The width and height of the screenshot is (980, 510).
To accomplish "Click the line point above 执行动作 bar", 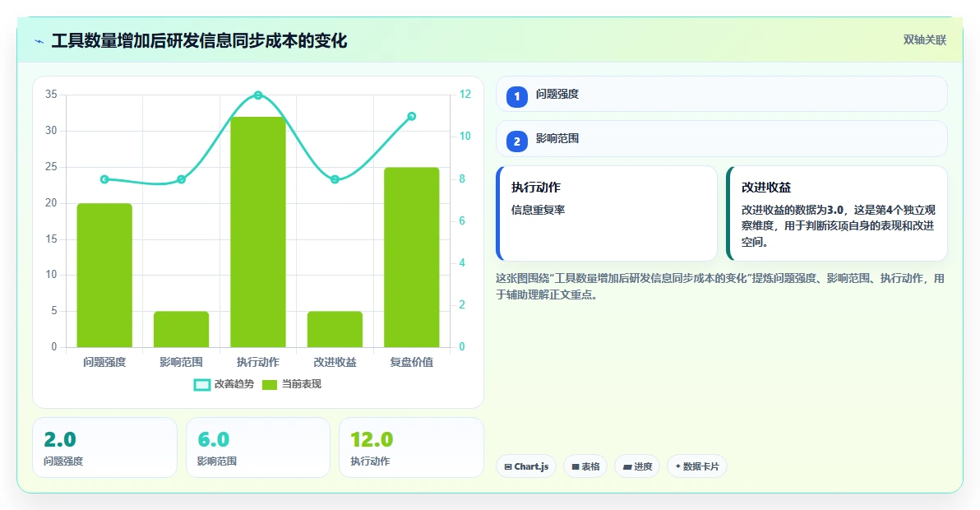I will [x=258, y=95].
